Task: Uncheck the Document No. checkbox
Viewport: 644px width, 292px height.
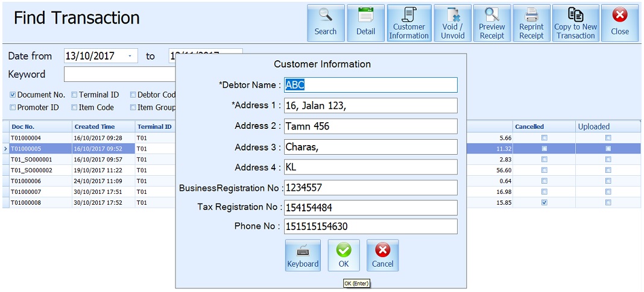Action: 13,95
